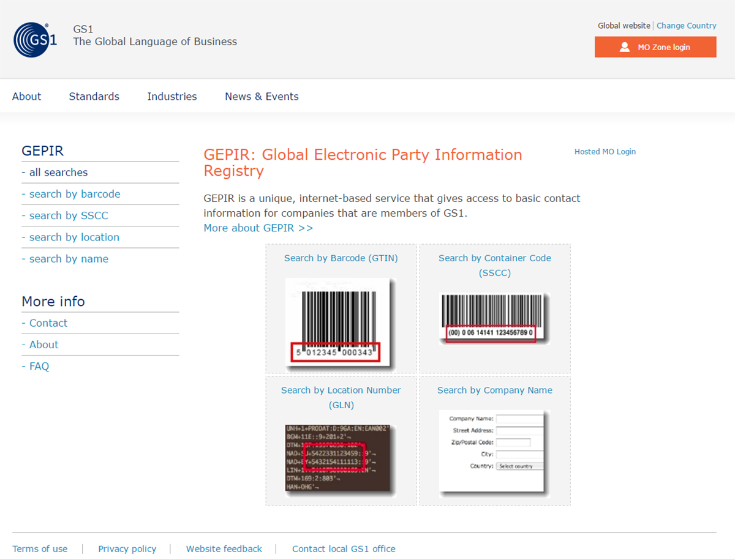Select 'search by barcode' in sidebar
Image resolution: width=735 pixels, height=560 pixels.
[x=75, y=194]
